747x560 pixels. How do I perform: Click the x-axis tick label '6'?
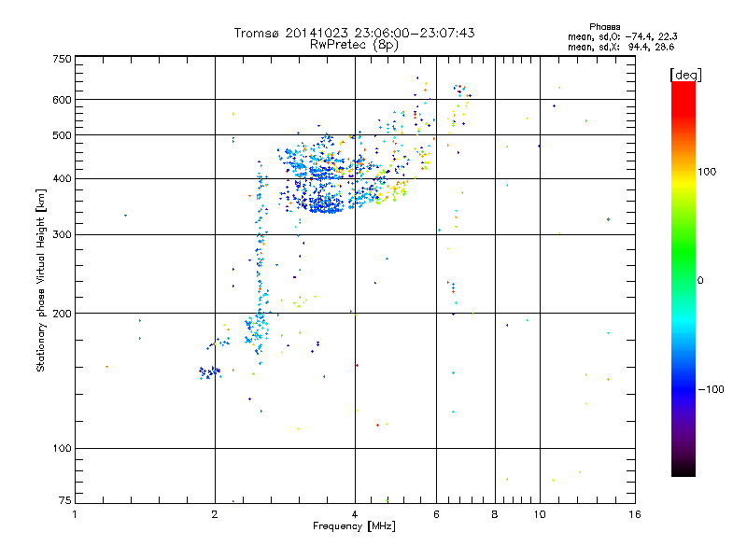[x=436, y=514]
